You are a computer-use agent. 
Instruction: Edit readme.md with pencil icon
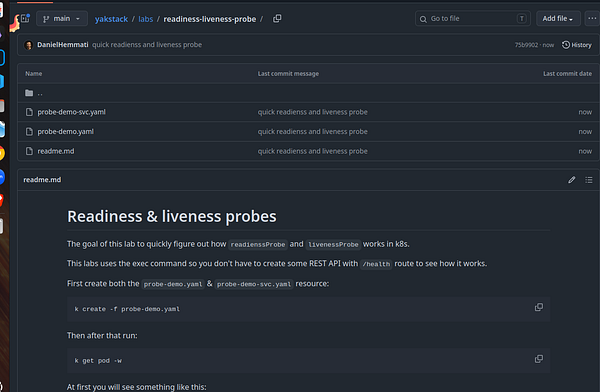click(x=571, y=180)
